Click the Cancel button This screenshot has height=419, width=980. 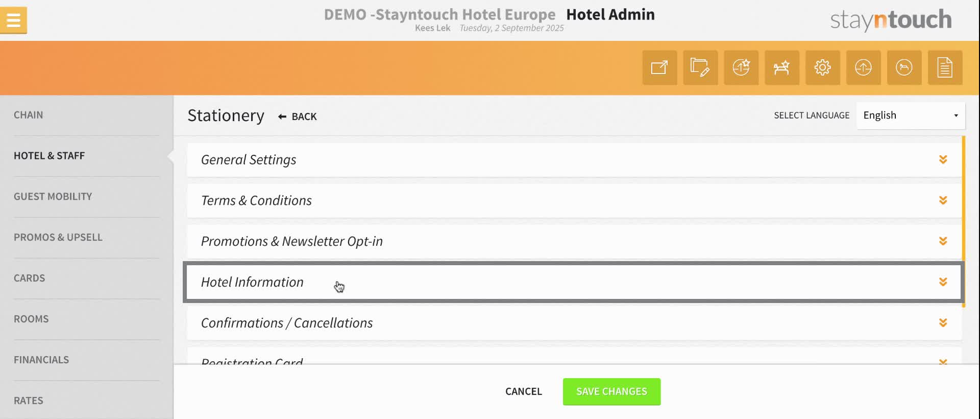coord(523,391)
